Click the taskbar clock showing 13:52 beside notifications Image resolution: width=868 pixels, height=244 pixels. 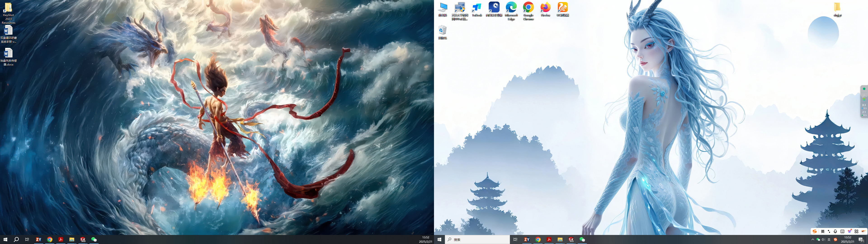848,240
